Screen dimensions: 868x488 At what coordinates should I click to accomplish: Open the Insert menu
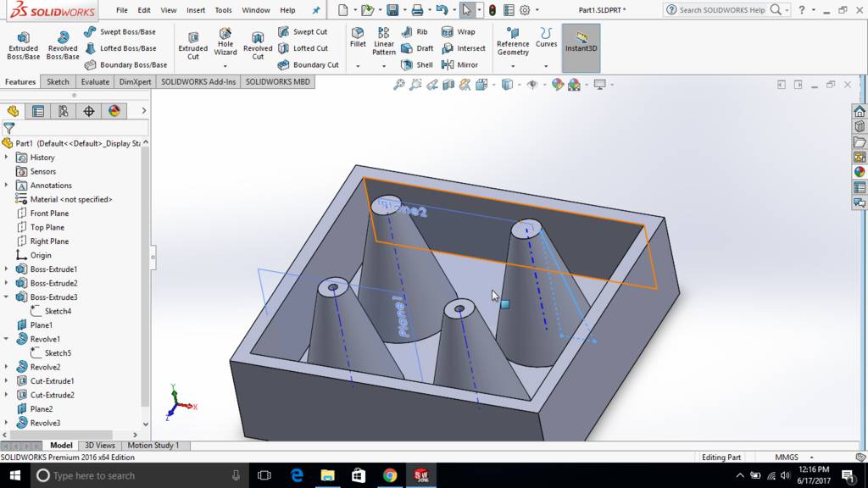(x=196, y=10)
